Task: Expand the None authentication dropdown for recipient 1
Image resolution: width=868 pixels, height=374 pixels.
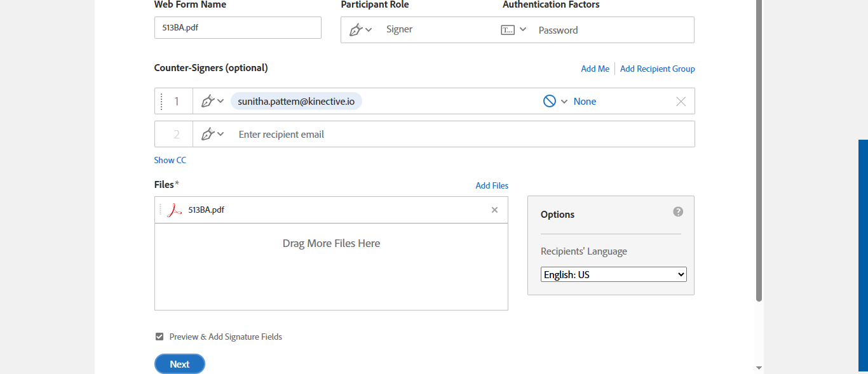Action: point(564,102)
